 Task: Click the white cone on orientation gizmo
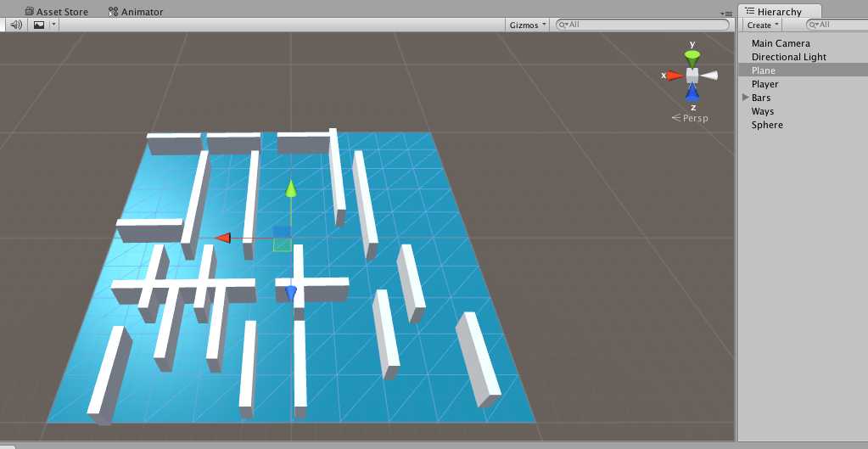[x=709, y=76]
